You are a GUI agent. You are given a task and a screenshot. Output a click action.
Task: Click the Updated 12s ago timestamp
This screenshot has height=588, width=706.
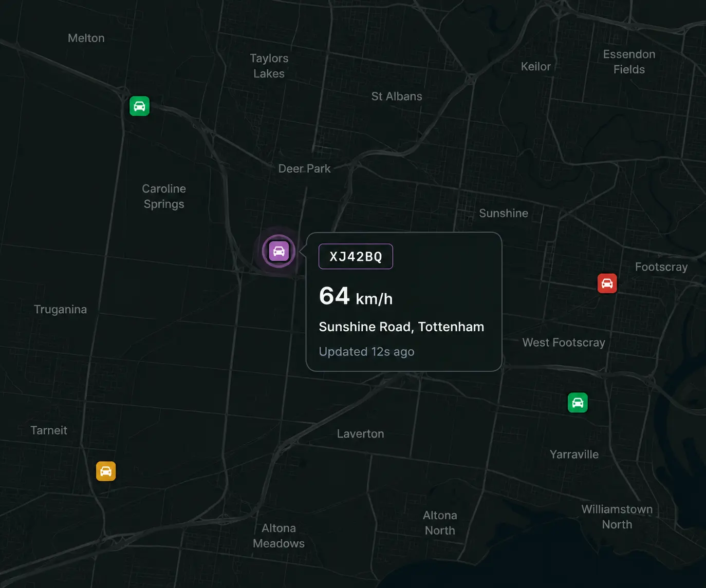[x=366, y=352]
